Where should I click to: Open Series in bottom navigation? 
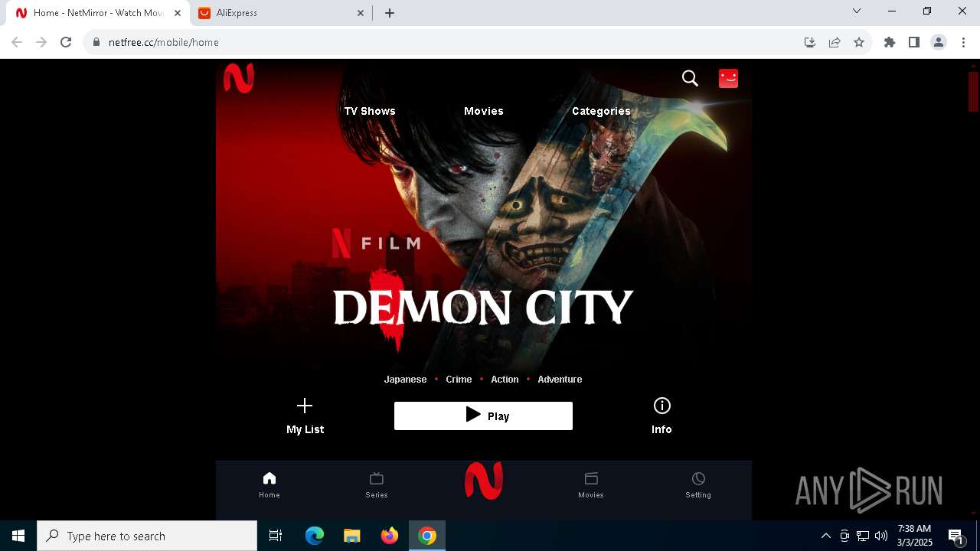coord(377,484)
